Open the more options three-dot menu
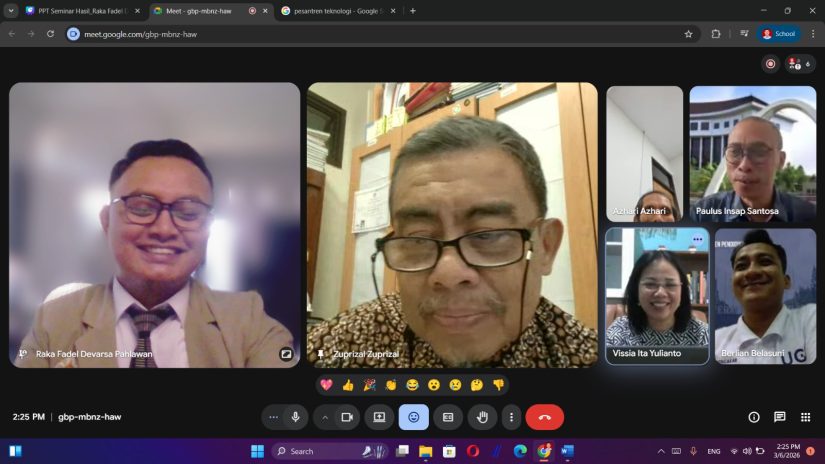This screenshot has width=825, height=464. coord(511,417)
